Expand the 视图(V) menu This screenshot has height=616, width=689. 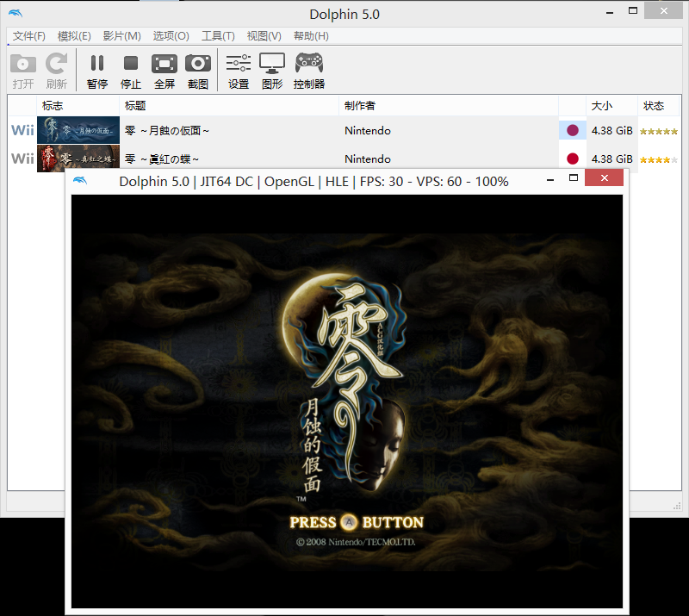pos(264,36)
